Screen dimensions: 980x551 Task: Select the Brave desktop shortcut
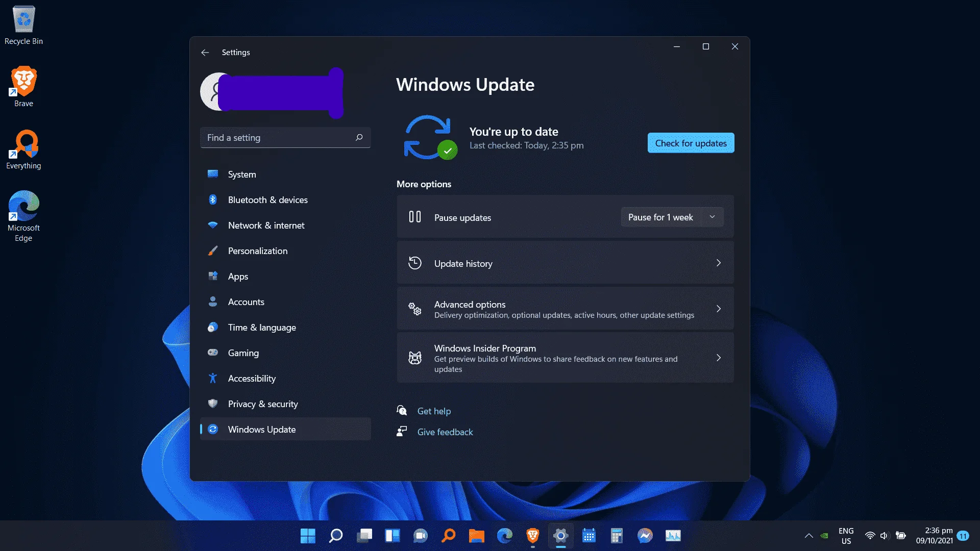pyautogui.click(x=23, y=87)
